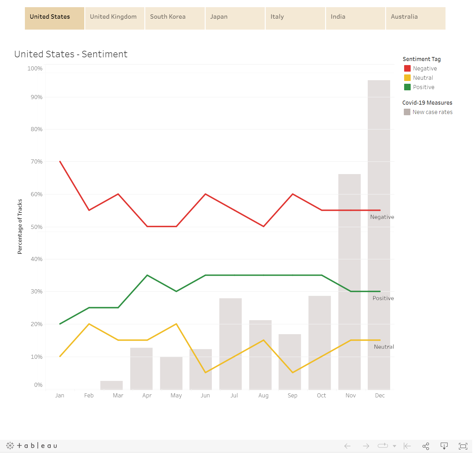Click the Revert to original view icon

(407, 446)
